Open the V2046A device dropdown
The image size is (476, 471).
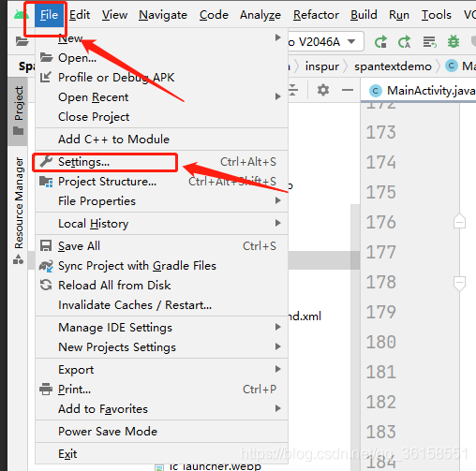pos(325,41)
